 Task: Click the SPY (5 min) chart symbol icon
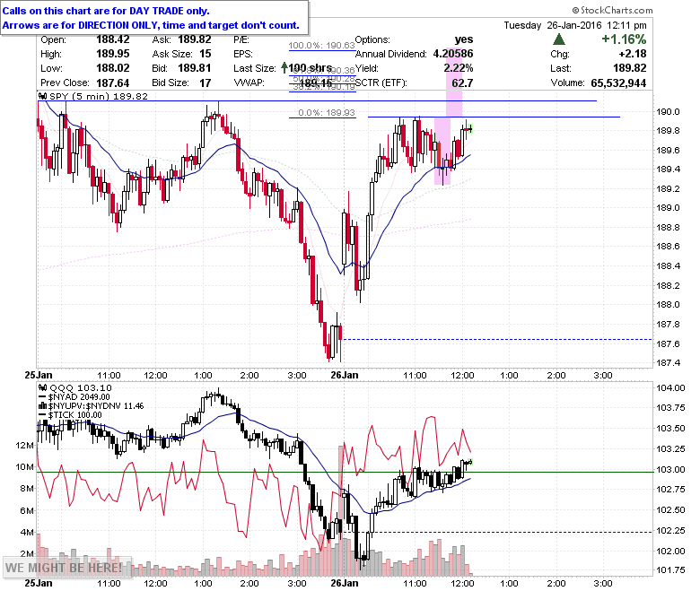tap(43, 96)
